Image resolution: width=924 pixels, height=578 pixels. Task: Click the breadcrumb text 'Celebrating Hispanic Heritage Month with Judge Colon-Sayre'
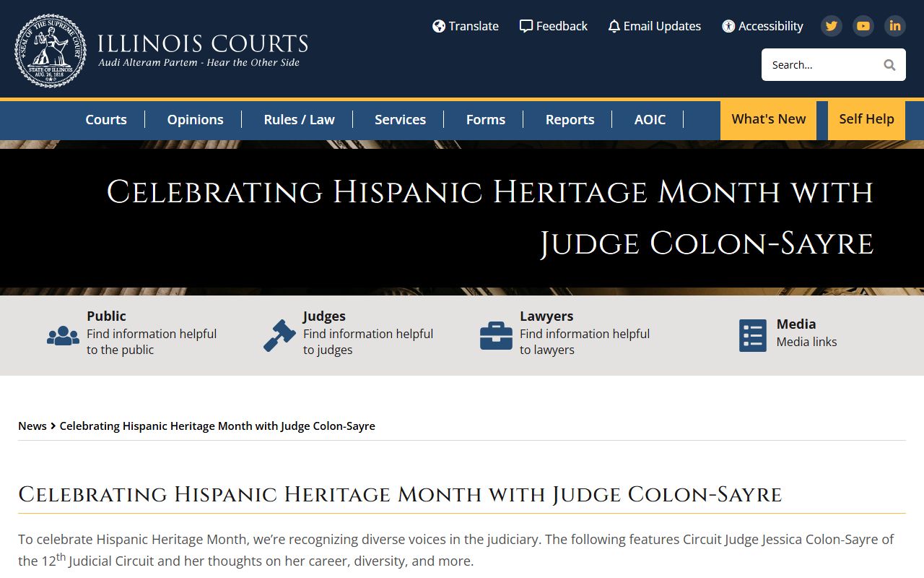[217, 426]
